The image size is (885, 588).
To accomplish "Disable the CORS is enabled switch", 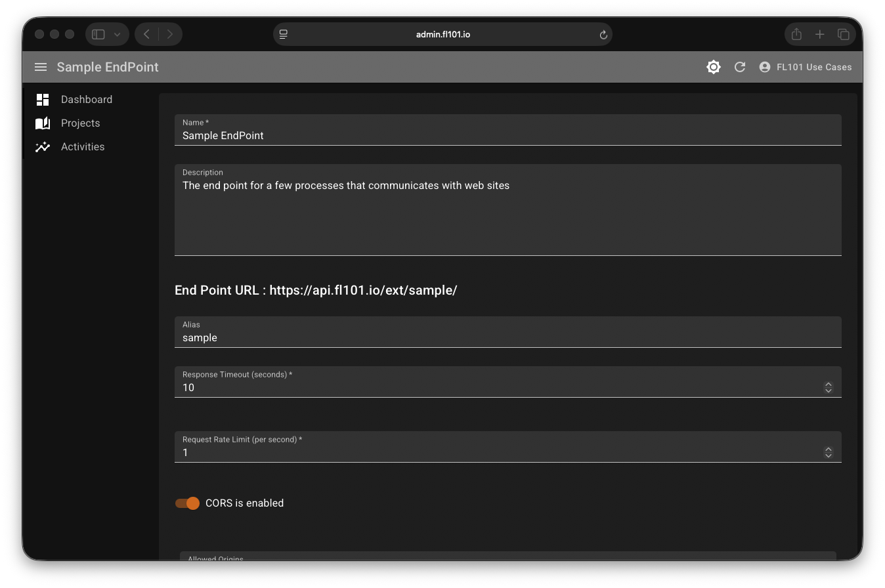I will click(x=187, y=503).
